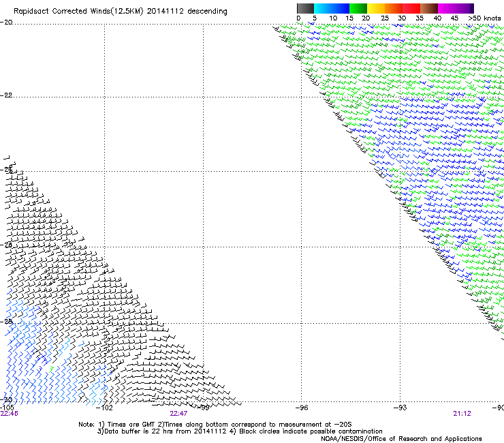This screenshot has height=443, width=504.
Task: Click the legend label '25'
Action: point(385,18)
